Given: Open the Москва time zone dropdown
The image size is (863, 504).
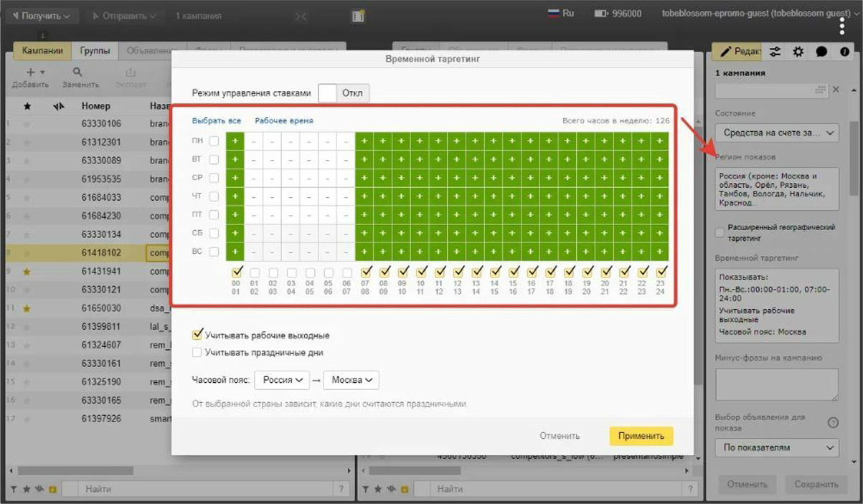Looking at the screenshot, I should [352, 380].
